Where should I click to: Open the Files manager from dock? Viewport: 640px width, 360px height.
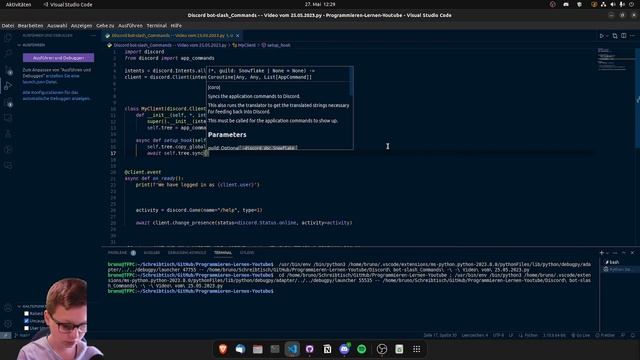point(258,349)
